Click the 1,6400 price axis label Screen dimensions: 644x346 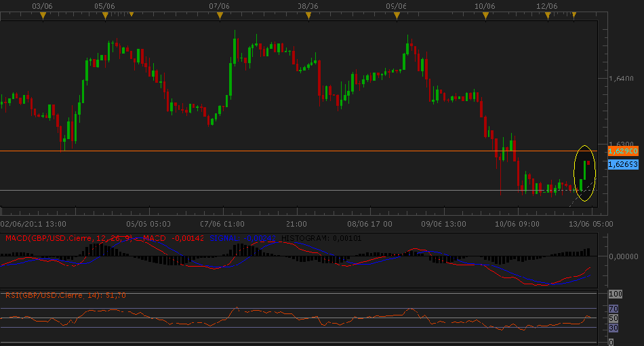point(621,79)
